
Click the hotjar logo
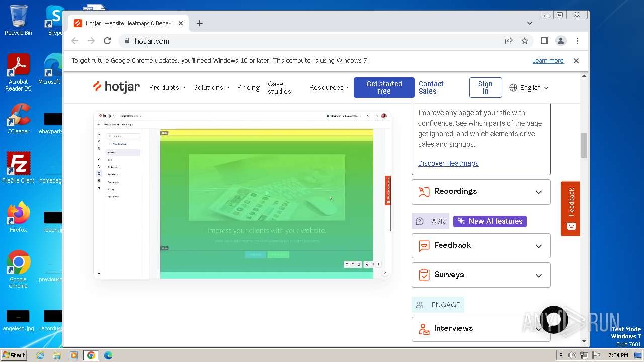point(116,87)
